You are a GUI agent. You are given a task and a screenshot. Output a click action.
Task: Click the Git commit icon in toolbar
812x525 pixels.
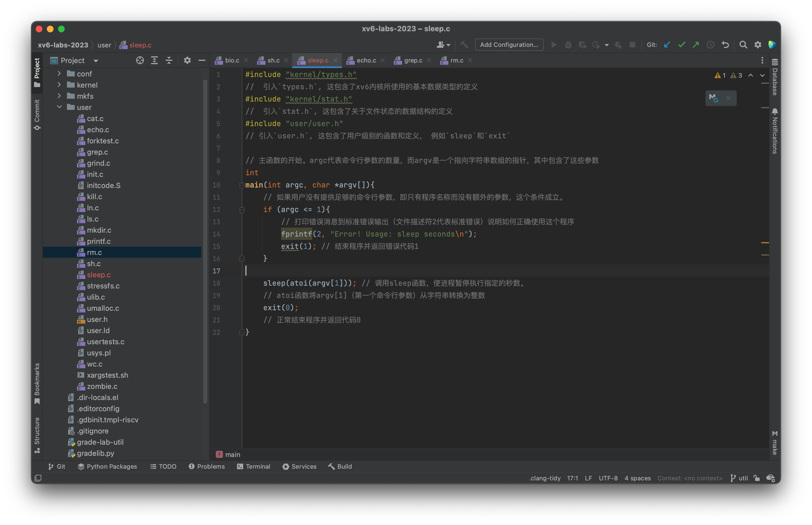(x=682, y=45)
